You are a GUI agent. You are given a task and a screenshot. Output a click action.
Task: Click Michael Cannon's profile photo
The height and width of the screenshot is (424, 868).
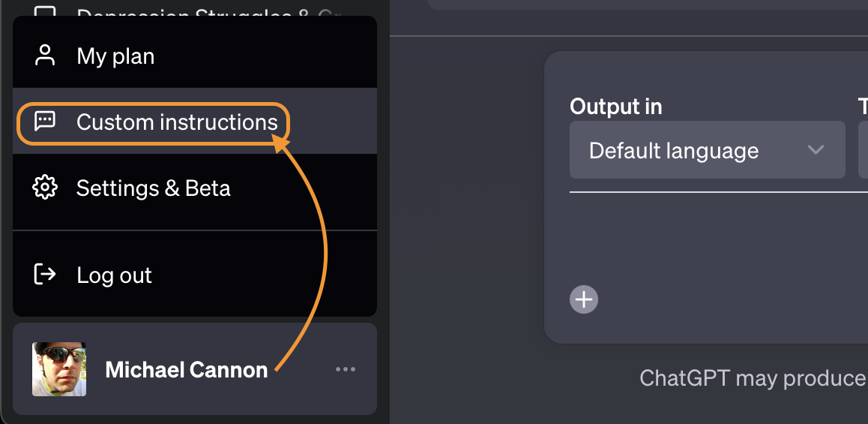click(59, 369)
